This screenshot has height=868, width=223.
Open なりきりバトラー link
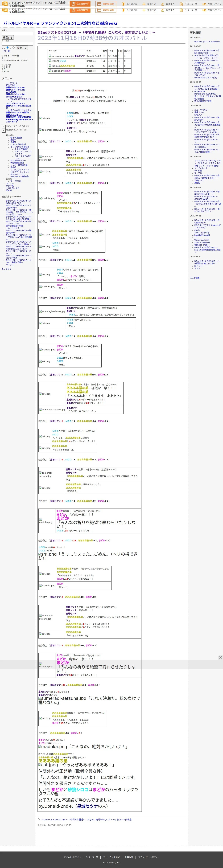click(18, 160)
